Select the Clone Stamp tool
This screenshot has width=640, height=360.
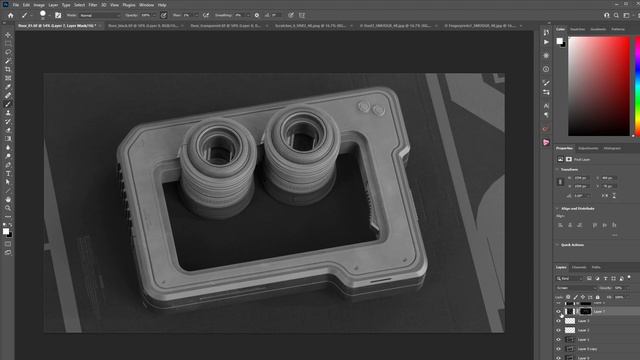(x=8, y=113)
